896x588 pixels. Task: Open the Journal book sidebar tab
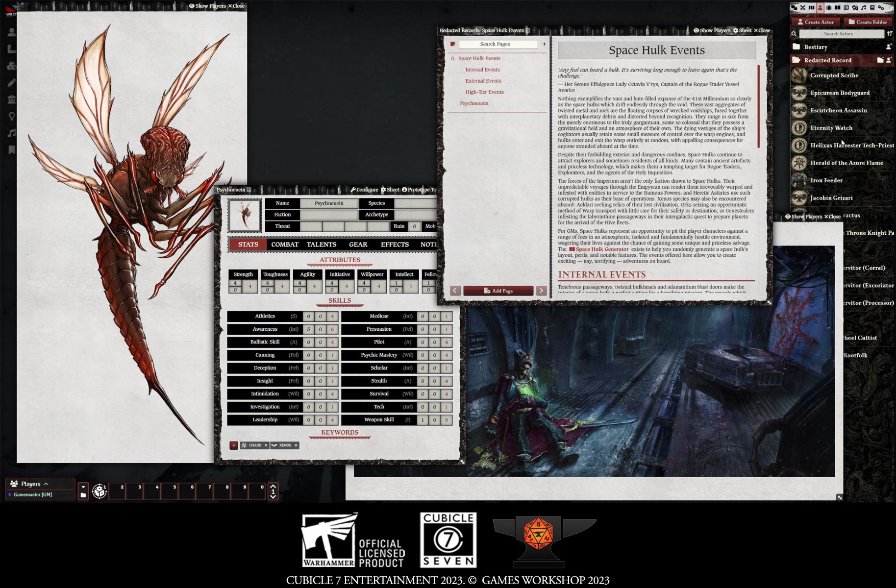[838, 8]
